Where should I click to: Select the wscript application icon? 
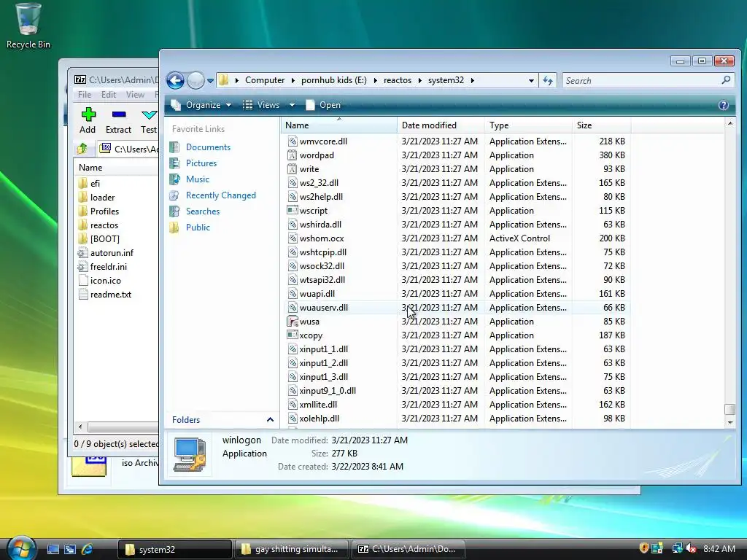pyautogui.click(x=292, y=210)
